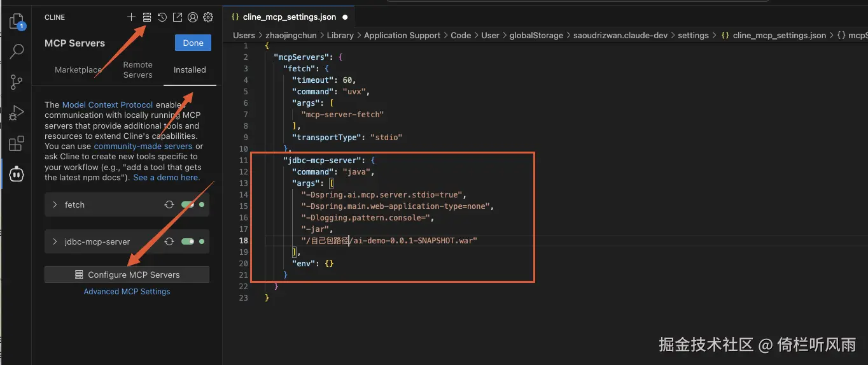This screenshot has height=365, width=868.
Task: Expand the fetch server row
Action: (55, 204)
